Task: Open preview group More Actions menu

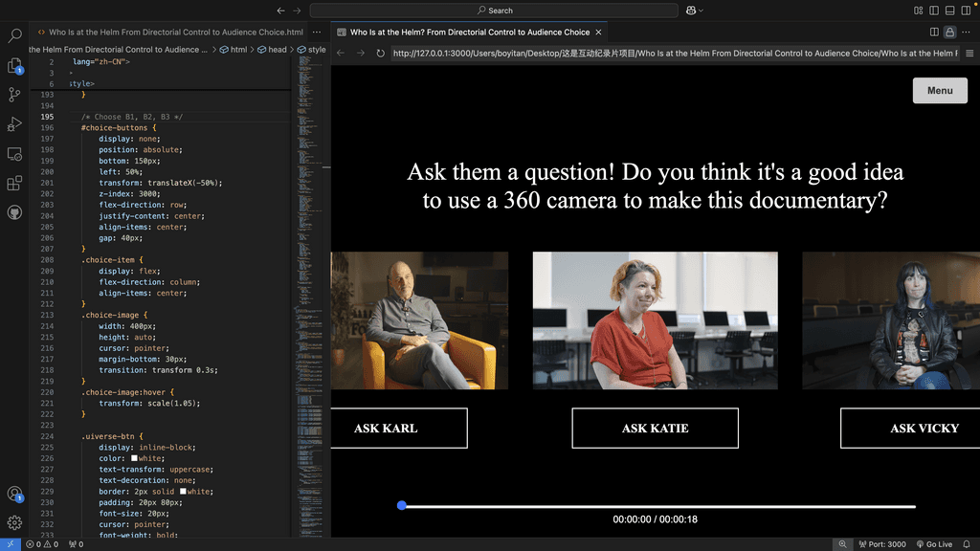Action: point(967,32)
